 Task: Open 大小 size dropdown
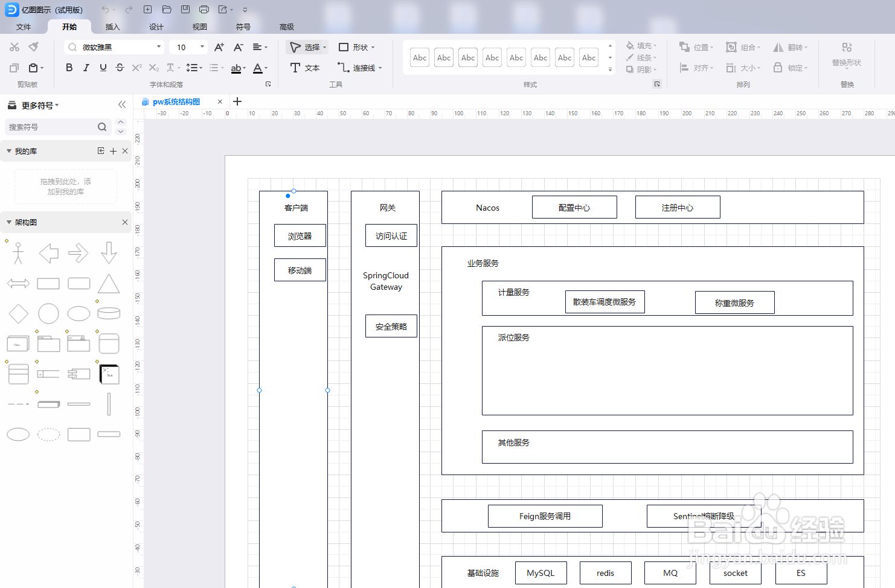click(743, 68)
